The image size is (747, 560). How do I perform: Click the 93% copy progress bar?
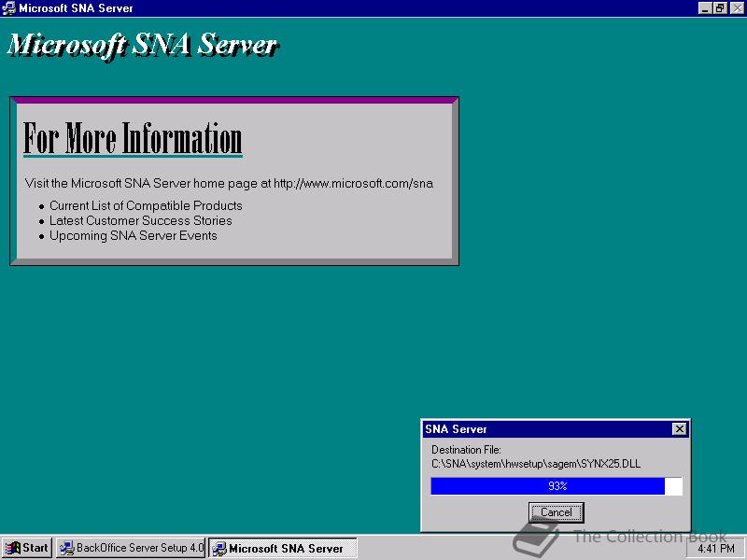click(557, 486)
